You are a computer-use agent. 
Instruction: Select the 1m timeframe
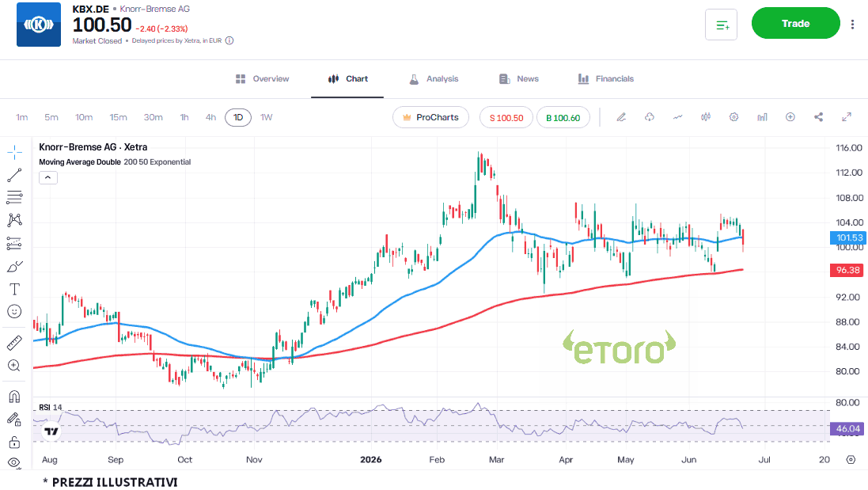21,117
